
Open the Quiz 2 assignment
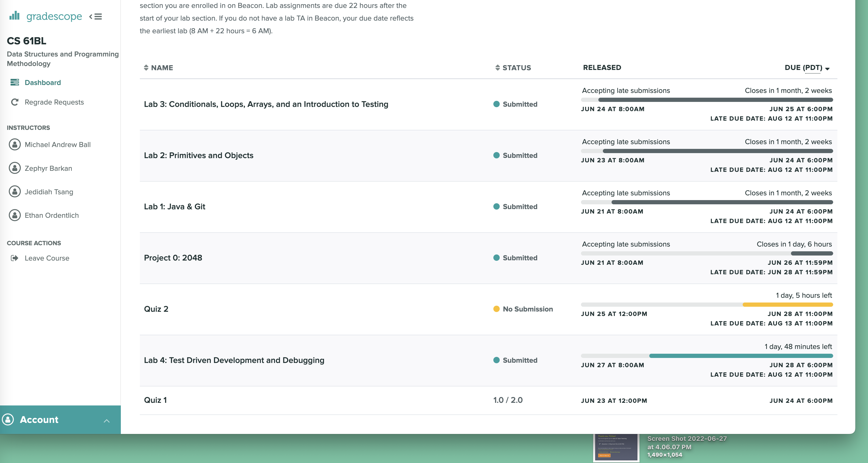tap(156, 309)
